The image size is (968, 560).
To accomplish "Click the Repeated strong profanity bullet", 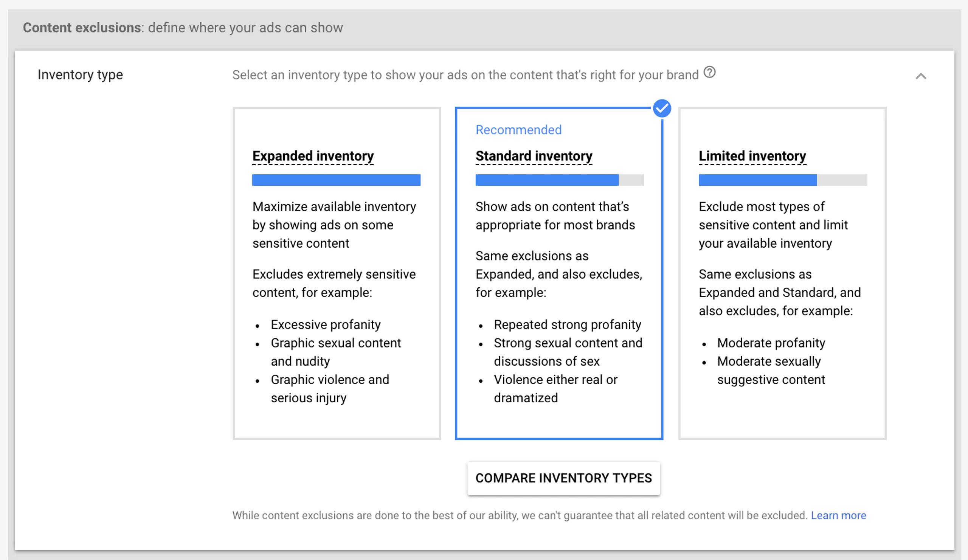I will 567,324.
